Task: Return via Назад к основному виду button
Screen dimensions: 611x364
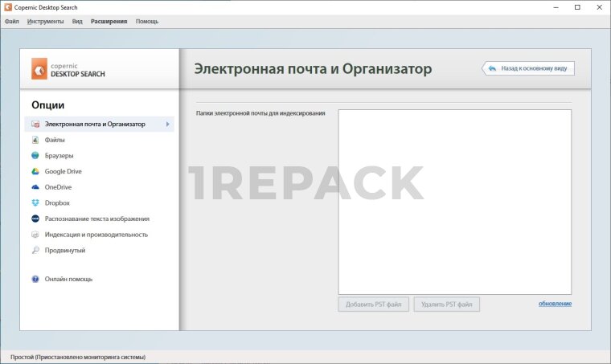Action: pos(528,69)
